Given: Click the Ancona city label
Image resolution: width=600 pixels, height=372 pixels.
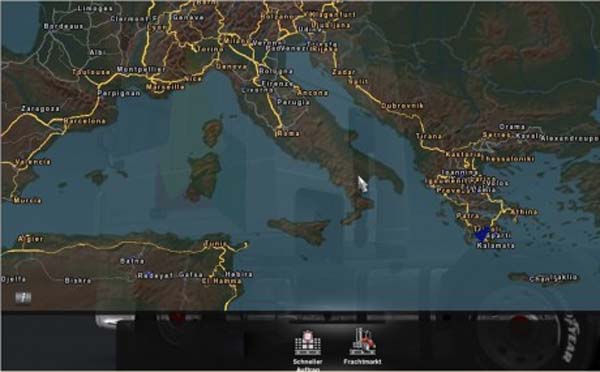Looking at the screenshot, I should tap(313, 93).
